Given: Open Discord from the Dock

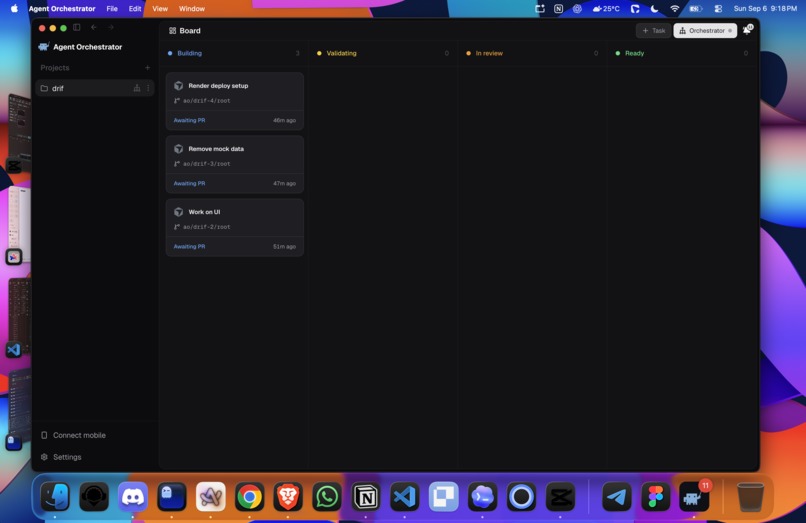Looking at the screenshot, I should click(133, 497).
